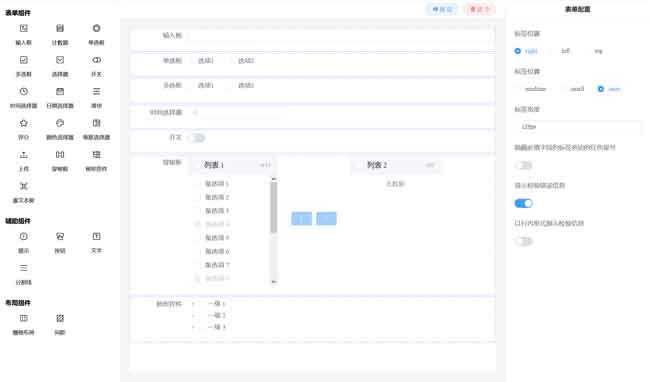This screenshot has height=382, width=650.
Task: Choose 'top' label position radio
Action: [x=587, y=51]
